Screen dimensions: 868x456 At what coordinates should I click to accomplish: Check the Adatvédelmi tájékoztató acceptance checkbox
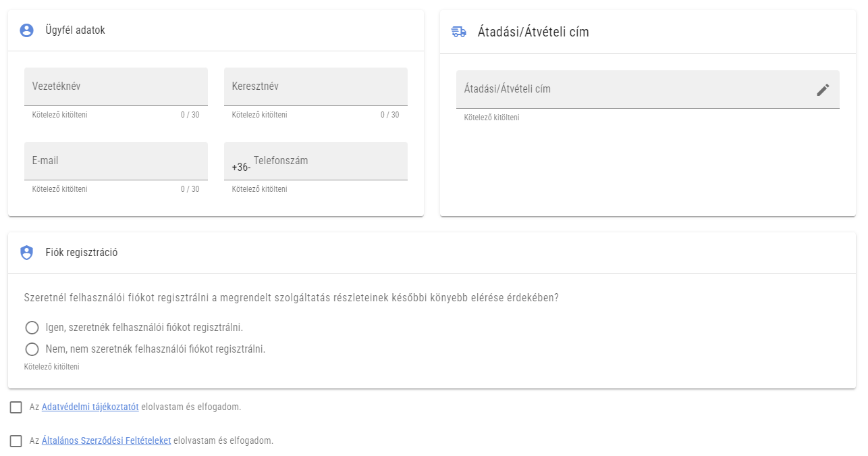coord(15,407)
